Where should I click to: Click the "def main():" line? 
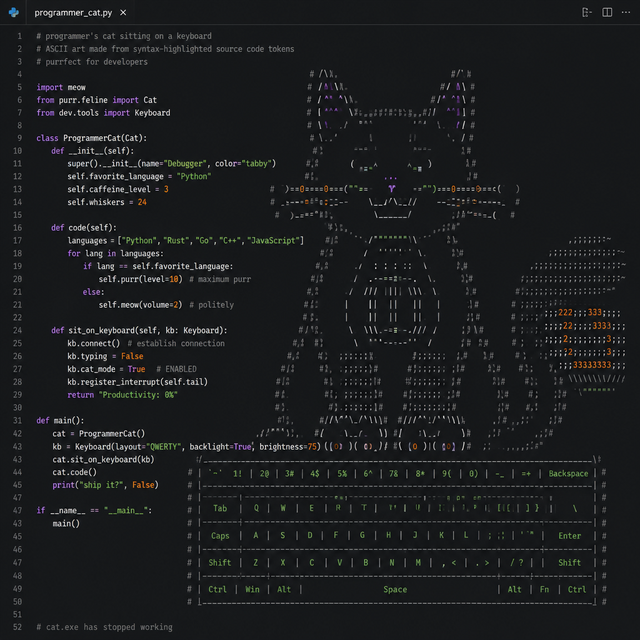coord(60,420)
